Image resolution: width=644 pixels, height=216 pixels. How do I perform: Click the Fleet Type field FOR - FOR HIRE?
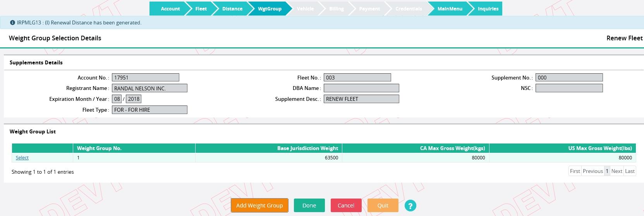pyautogui.click(x=149, y=110)
